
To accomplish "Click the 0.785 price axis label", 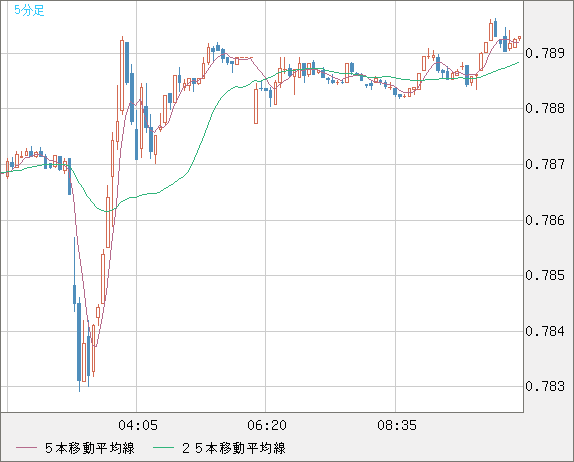I will click(545, 275).
